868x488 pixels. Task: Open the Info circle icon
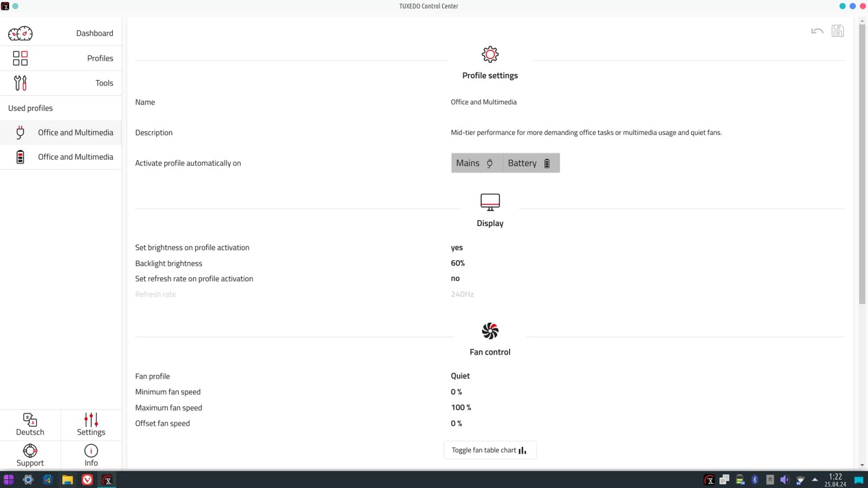(x=91, y=451)
